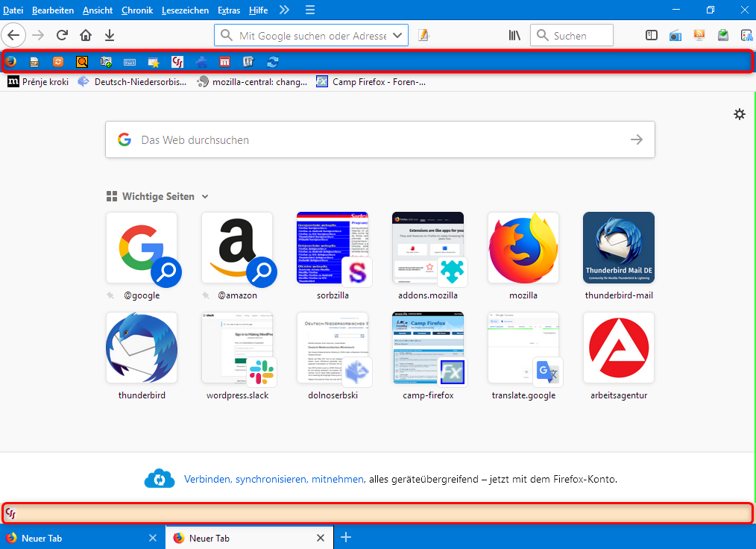Collapse the Wichtige Seiten section
The image size is (756, 549).
pyautogui.click(x=205, y=196)
